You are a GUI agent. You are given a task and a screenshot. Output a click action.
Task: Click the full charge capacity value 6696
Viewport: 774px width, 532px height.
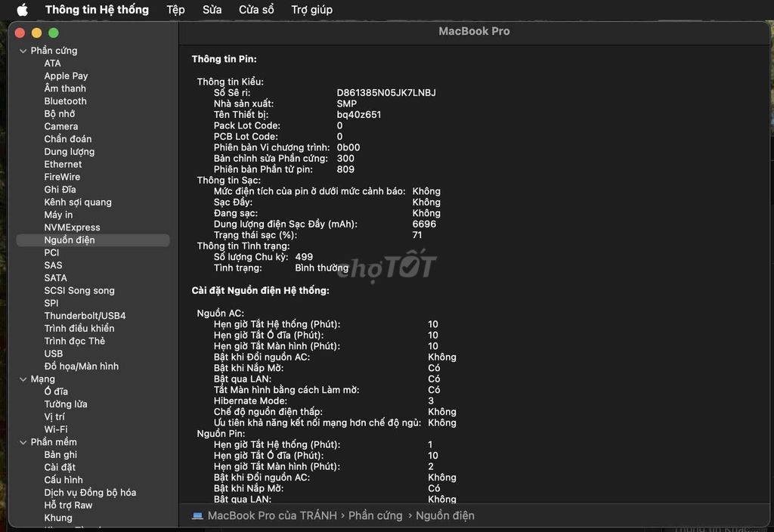pos(424,224)
